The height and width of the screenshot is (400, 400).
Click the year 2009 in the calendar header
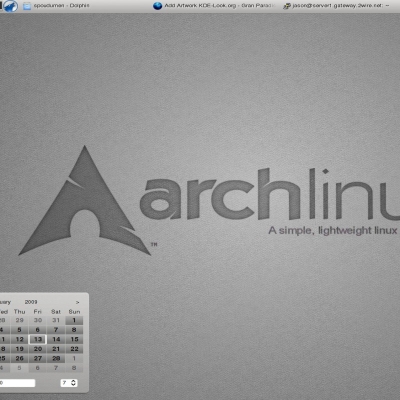[x=31, y=302]
